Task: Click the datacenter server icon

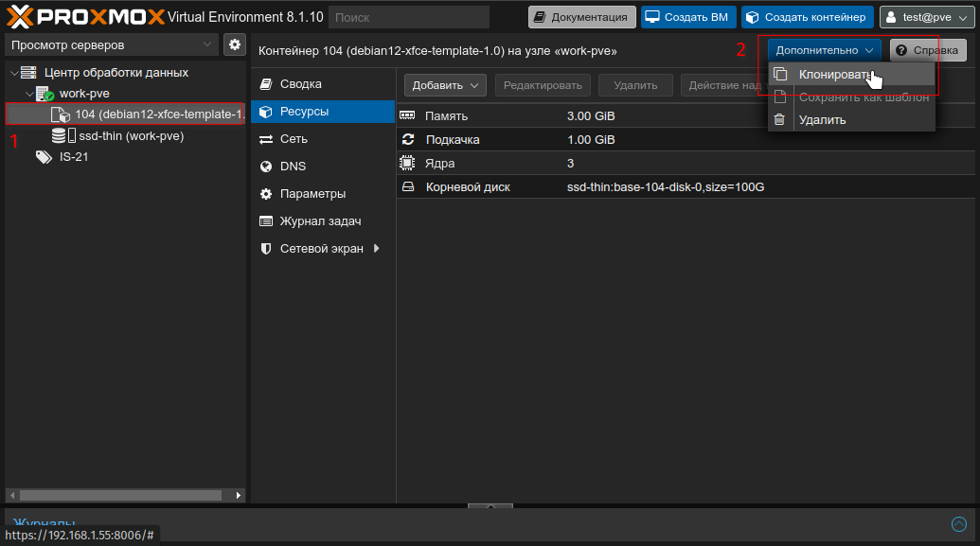Action: coord(28,73)
